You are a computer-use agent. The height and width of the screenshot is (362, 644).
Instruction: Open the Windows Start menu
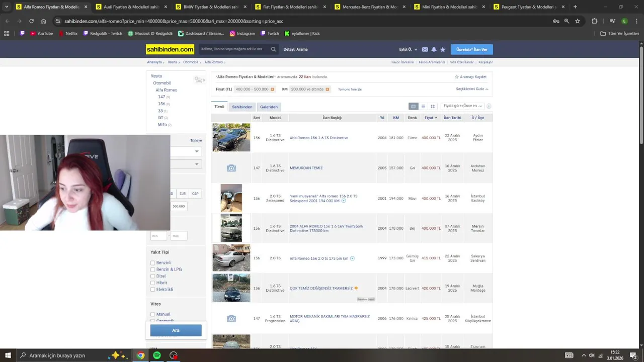pyautogui.click(x=8, y=355)
